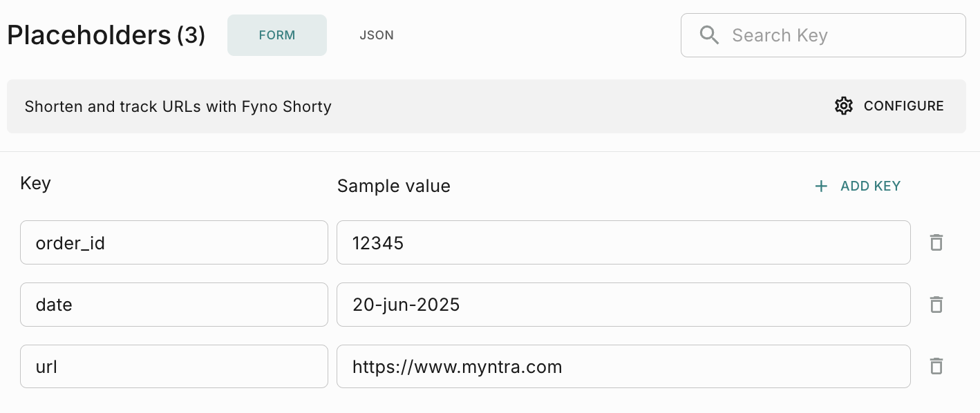Switch to the FORM tab

(277, 35)
